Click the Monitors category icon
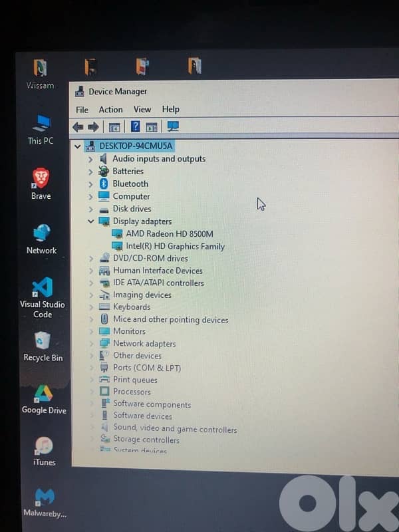Viewport: 399px width, 532px height. click(x=104, y=331)
